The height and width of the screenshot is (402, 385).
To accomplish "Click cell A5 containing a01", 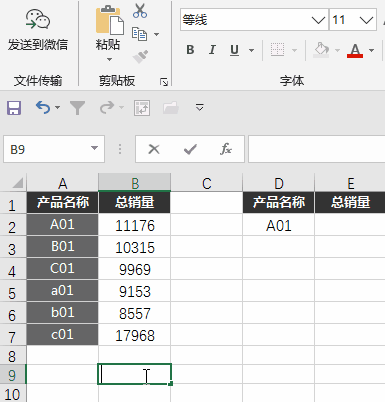I will [63, 291].
